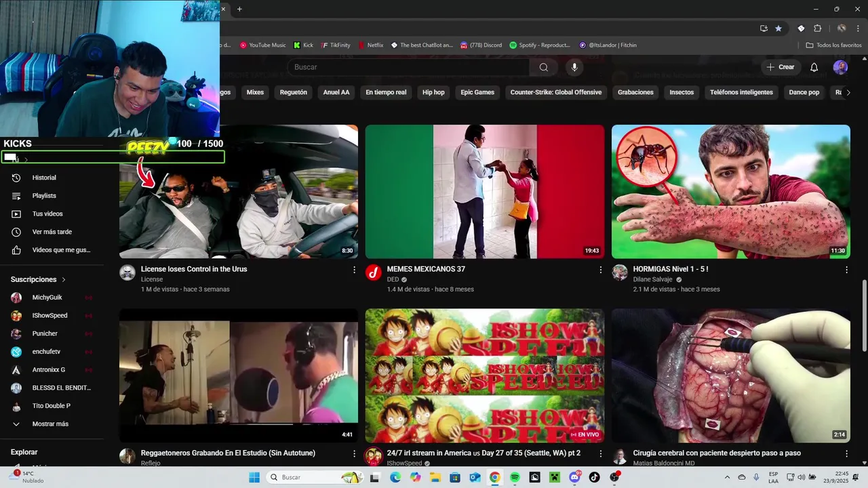Start voice search with microphone icon
The height and width of the screenshot is (488, 868).
tap(574, 67)
